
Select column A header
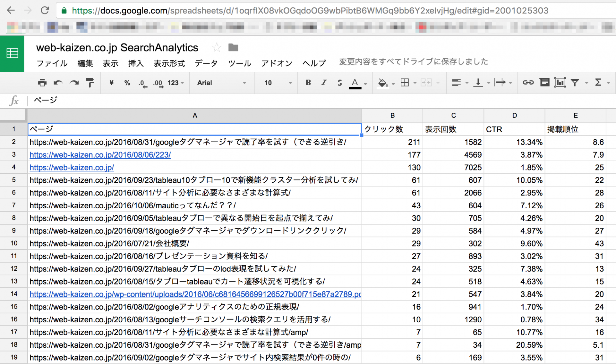(195, 116)
